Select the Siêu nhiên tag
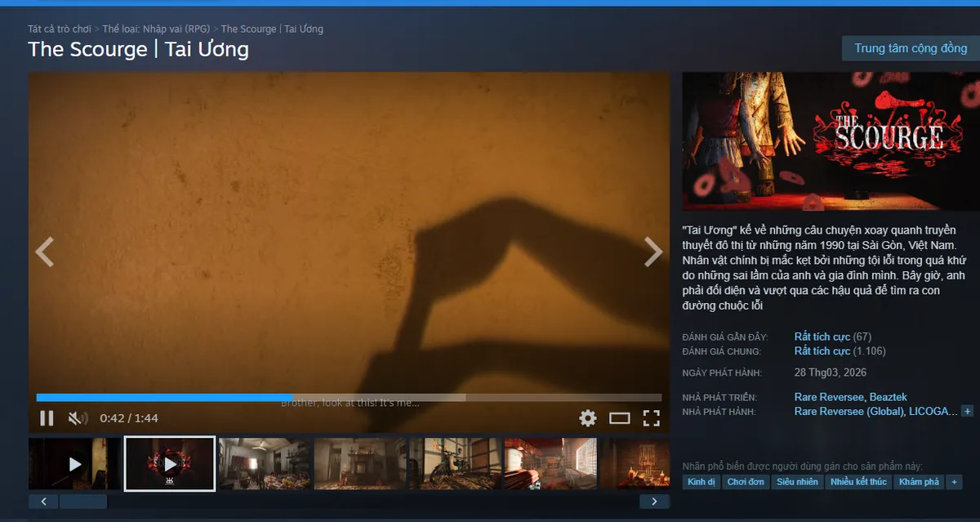Viewport: 980px width, 522px height. click(x=797, y=482)
